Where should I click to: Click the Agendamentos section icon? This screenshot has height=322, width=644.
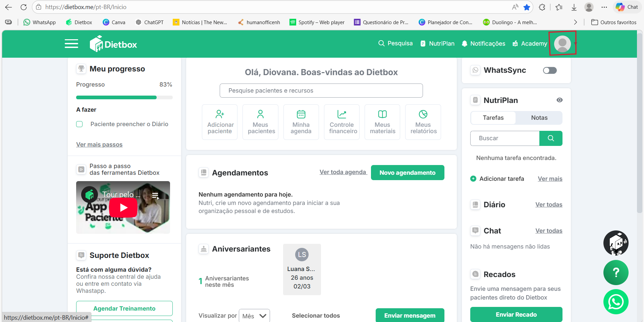coord(204,173)
